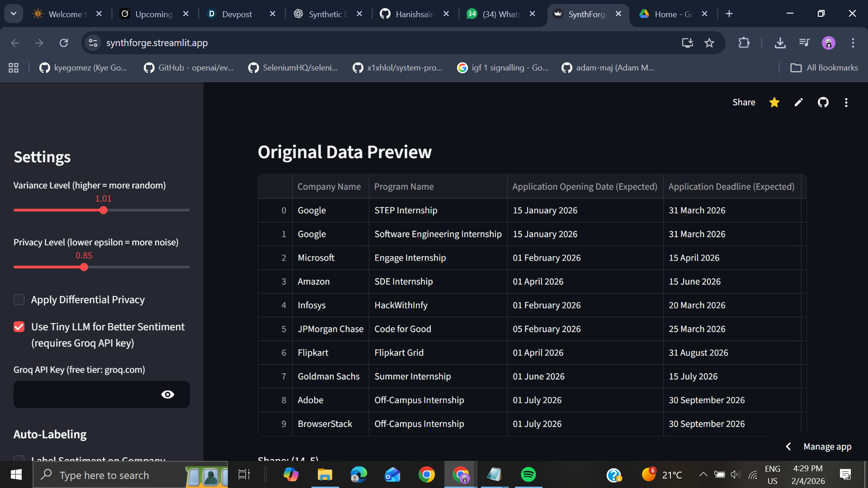Screen dimensions: 868x488
Task: Expand Manage app panel chevron
Action: coord(788,446)
